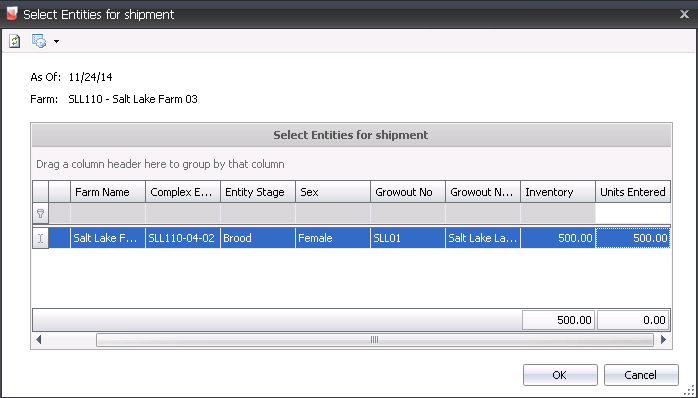Click the app icon in the title bar
Screen dimensions: 698x398
pyautogui.click(x=12, y=14)
